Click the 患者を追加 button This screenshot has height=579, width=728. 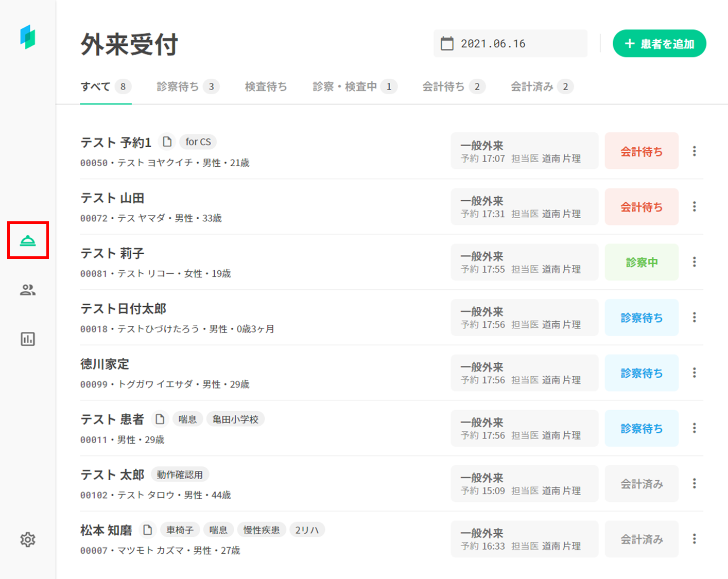659,44
